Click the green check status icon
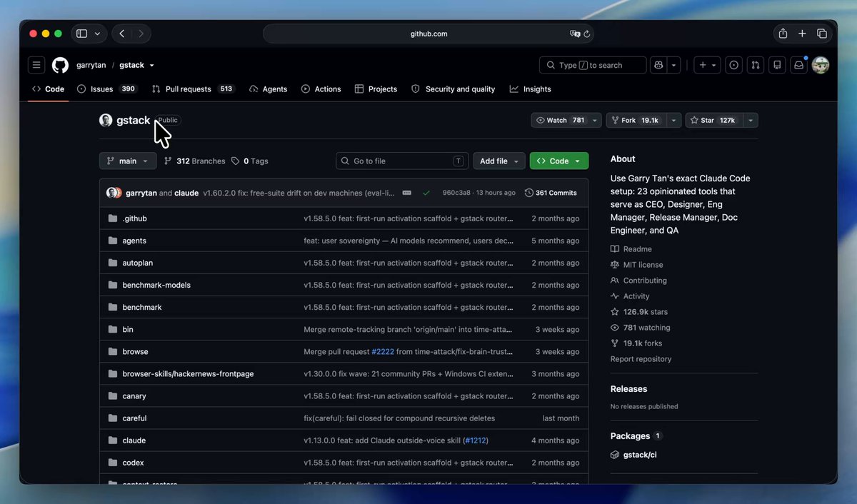 coord(426,193)
